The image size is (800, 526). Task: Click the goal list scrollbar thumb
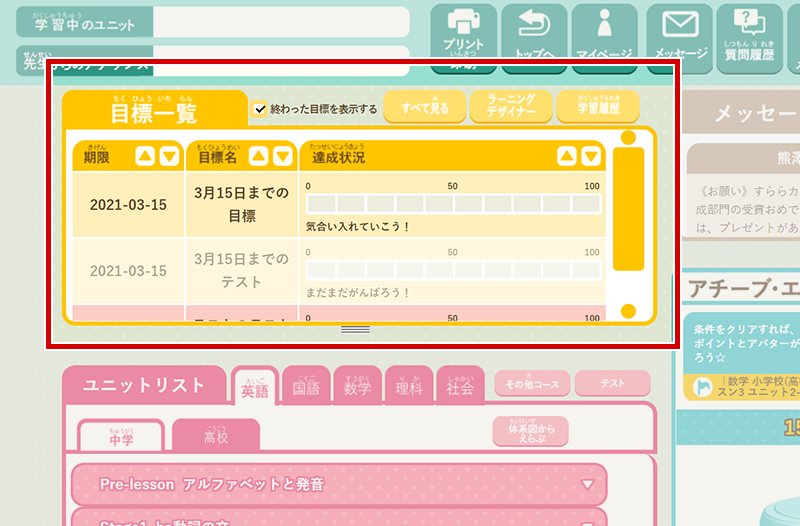coord(629,209)
